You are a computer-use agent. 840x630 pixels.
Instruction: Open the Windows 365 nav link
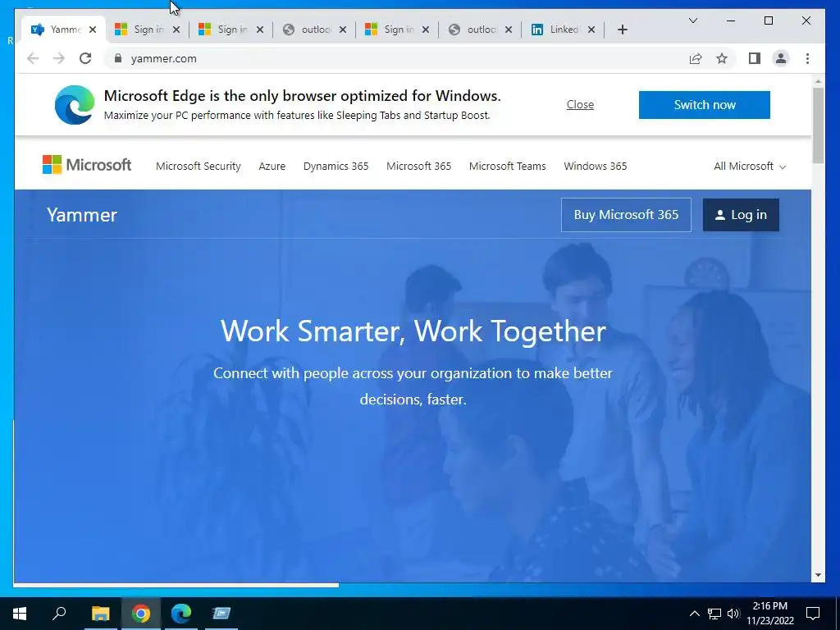coord(596,166)
